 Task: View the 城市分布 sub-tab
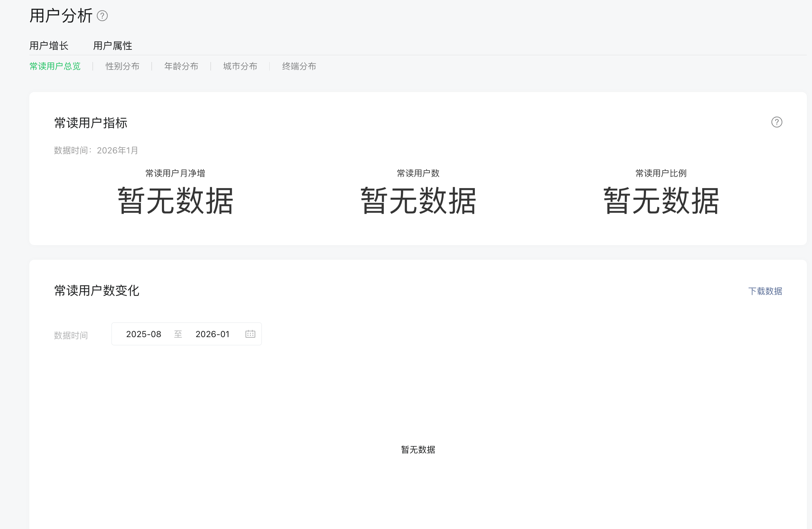(x=240, y=66)
